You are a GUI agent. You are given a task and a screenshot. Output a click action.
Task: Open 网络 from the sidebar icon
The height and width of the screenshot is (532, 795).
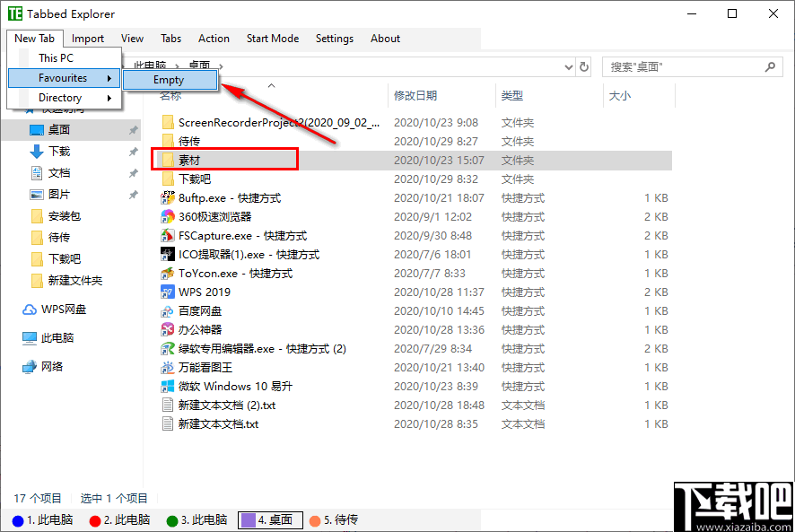click(x=29, y=366)
